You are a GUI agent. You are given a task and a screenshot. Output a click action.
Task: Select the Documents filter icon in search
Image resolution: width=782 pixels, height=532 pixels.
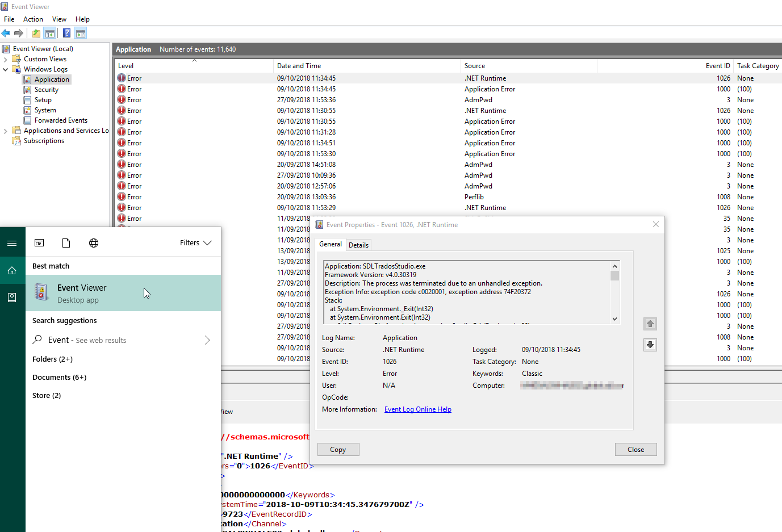(66, 243)
